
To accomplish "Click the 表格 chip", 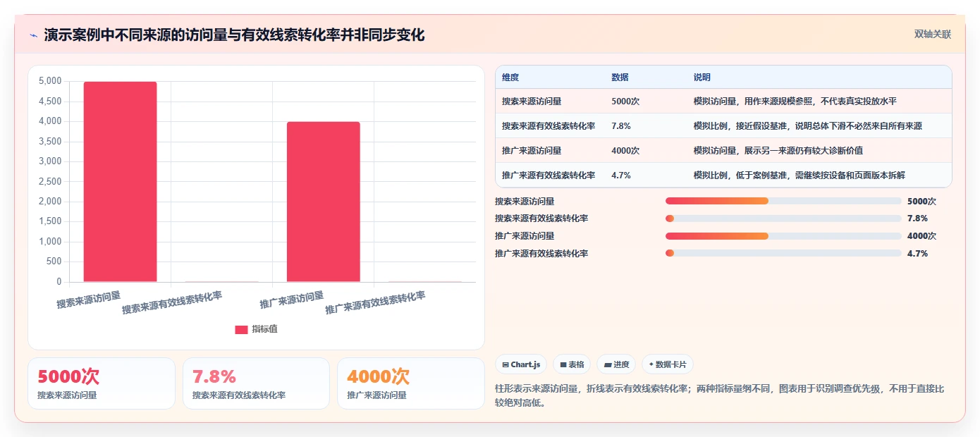I will point(572,364).
